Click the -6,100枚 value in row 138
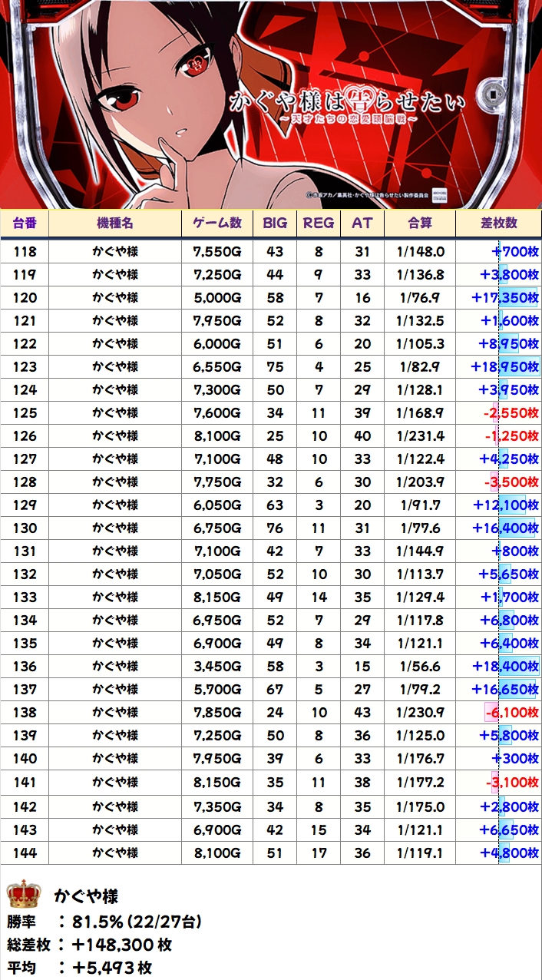This screenshot has width=542, height=980. (512, 713)
